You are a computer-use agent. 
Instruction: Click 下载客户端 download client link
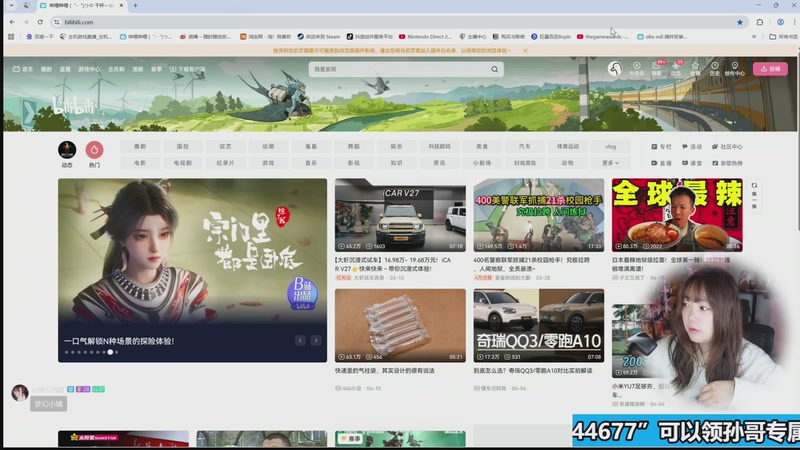pos(188,69)
